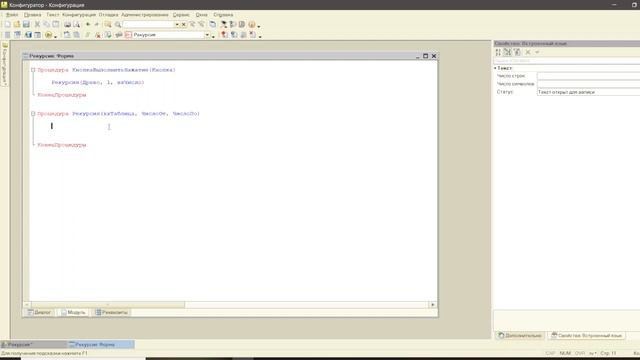The width and height of the screenshot is (640, 360).
Task: Click Свойства: Встроенный язык bottom button
Action: (x=586, y=336)
